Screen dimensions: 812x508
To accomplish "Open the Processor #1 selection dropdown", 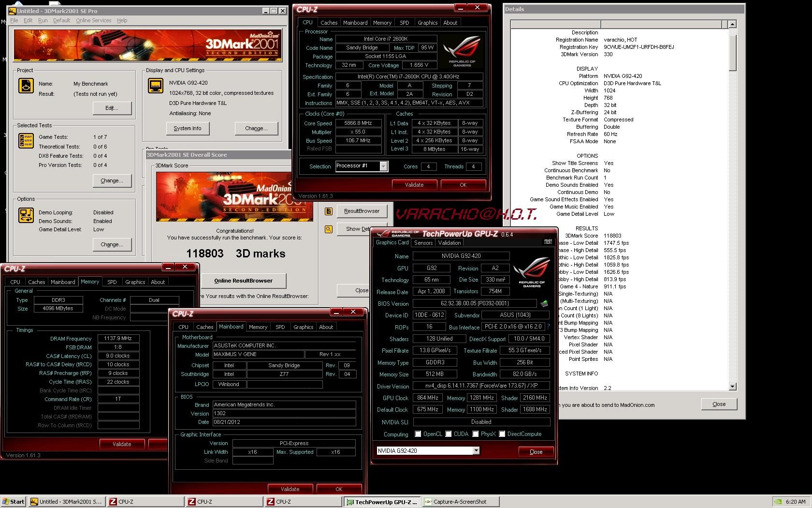I will point(383,166).
